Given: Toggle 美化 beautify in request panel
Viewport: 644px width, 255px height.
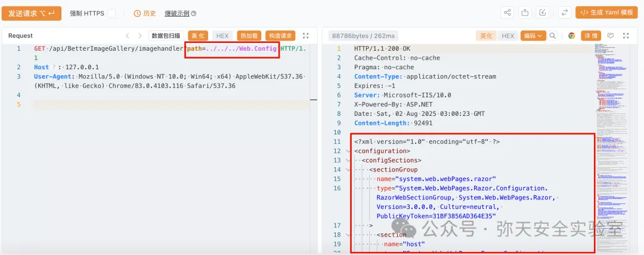Looking at the screenshot, I should point(197,36).
